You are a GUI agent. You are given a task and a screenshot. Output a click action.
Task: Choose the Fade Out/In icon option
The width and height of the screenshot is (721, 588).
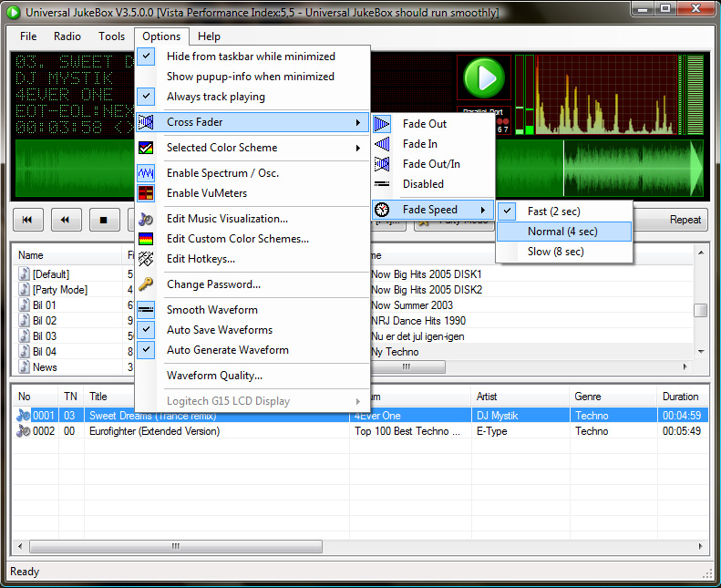coord(382,164)
